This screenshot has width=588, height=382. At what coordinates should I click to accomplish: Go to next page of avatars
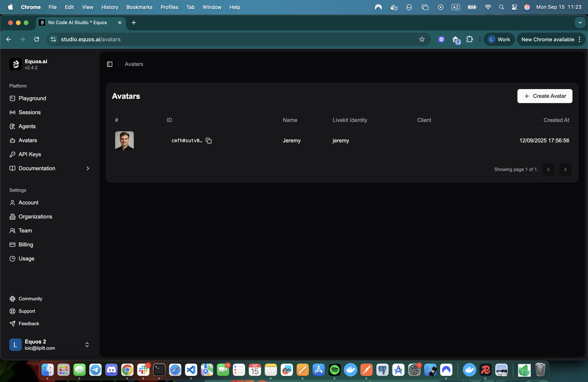click(565, 169)
